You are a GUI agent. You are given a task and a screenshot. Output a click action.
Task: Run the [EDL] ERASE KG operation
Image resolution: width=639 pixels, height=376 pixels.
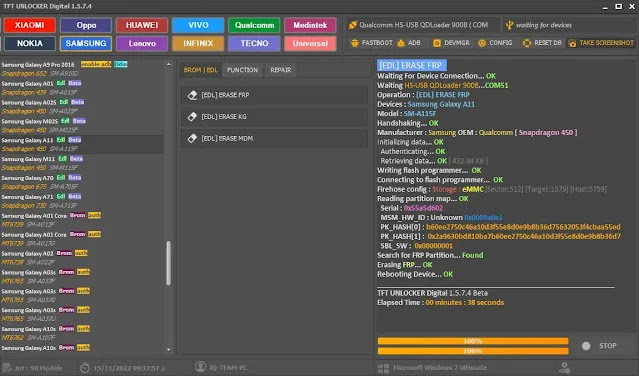coord(274,117)
